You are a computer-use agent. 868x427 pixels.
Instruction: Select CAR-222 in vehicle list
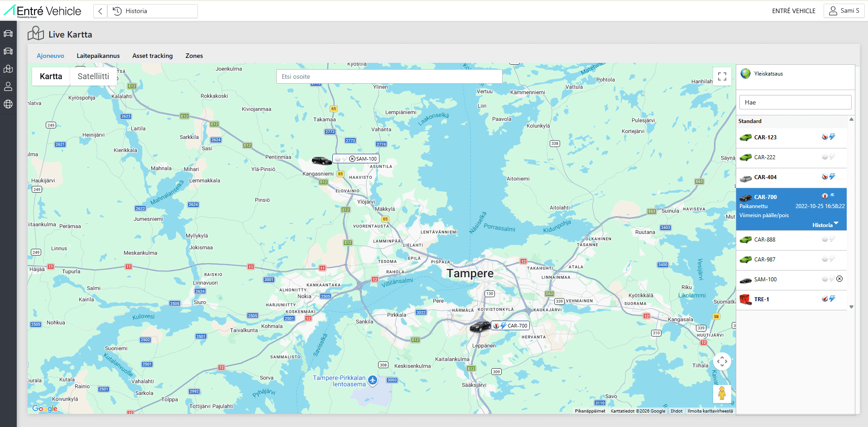click(791, 157)
